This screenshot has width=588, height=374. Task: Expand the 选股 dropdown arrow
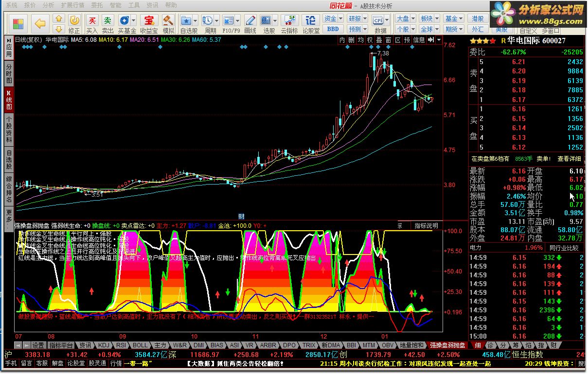pos(275,20)
